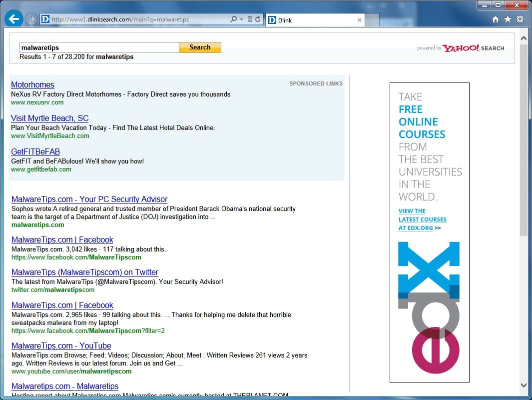This screenshot has width=532, height=400.
Task: Open a new blank tab
Action: [x=372, y=20]
